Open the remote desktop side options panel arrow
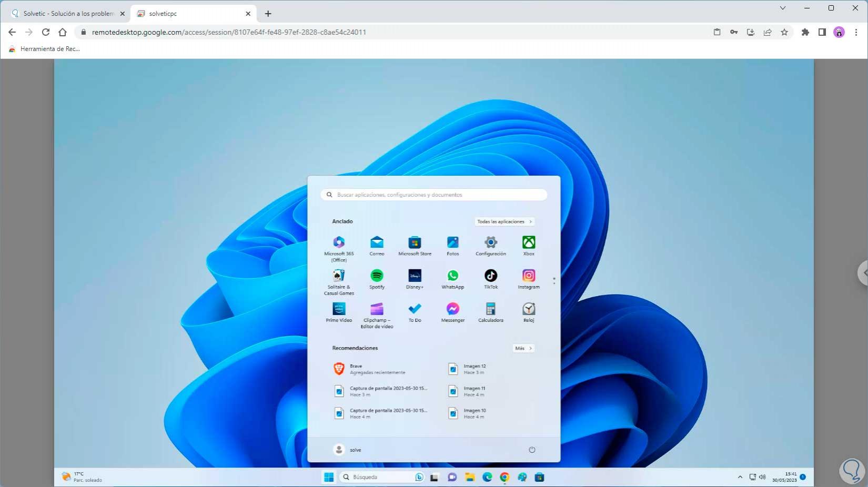The width and height of the screenshot is (868, 487). 863,272
